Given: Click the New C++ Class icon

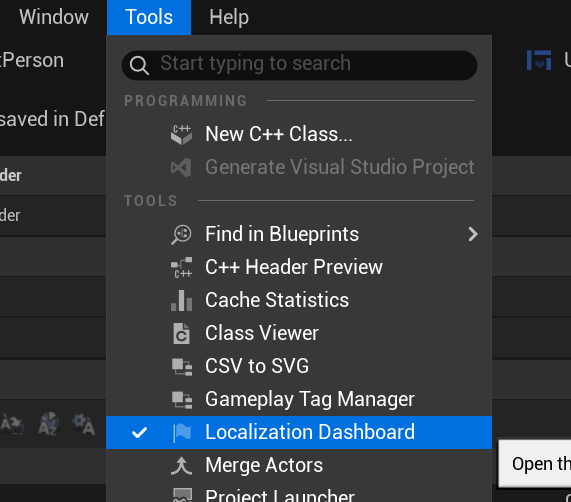Looking at the screenshot, I should coord(181,134).
